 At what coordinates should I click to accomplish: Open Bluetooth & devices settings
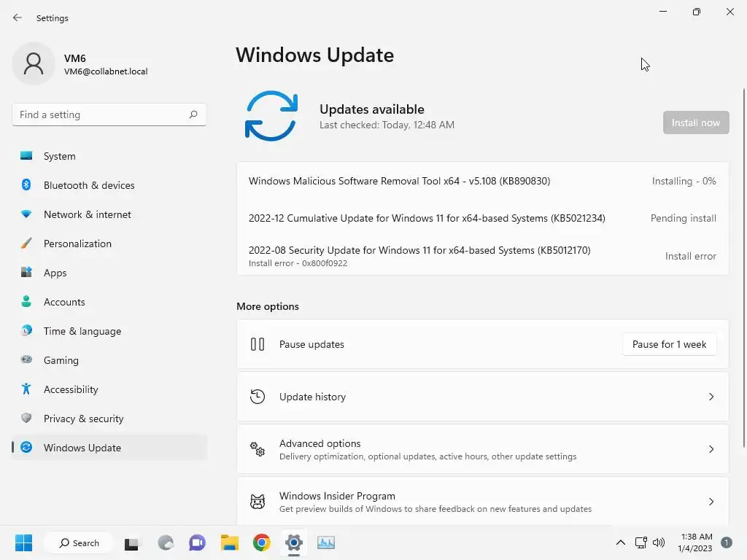[109, 185]
